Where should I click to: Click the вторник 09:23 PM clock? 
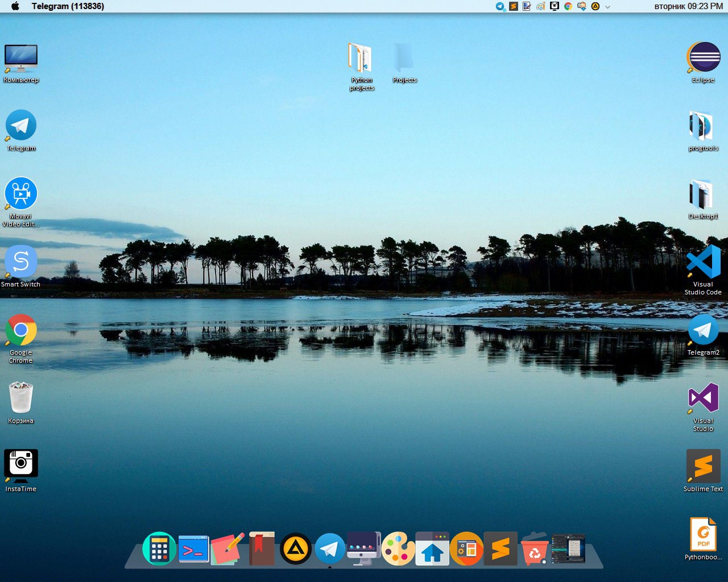point(689,6)
